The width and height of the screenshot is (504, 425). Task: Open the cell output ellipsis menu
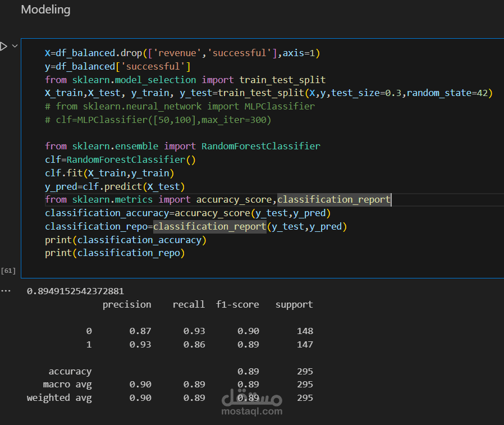[6, 291]
